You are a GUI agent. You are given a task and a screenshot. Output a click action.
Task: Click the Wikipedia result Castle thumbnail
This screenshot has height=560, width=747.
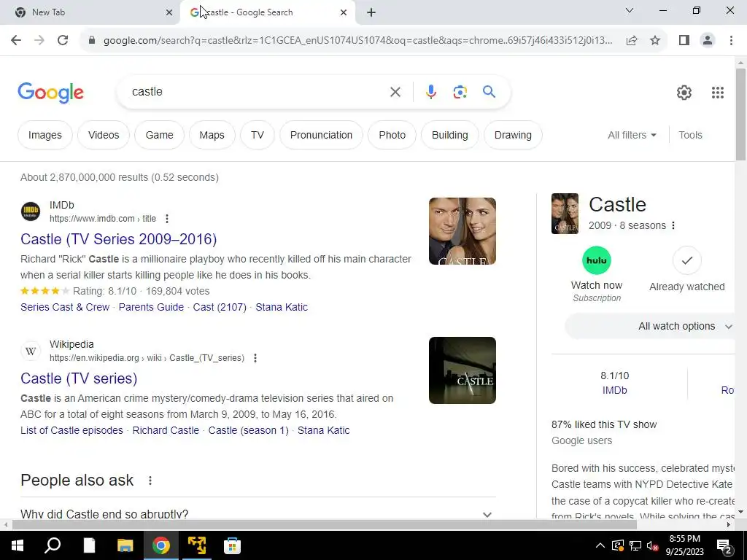462,370
